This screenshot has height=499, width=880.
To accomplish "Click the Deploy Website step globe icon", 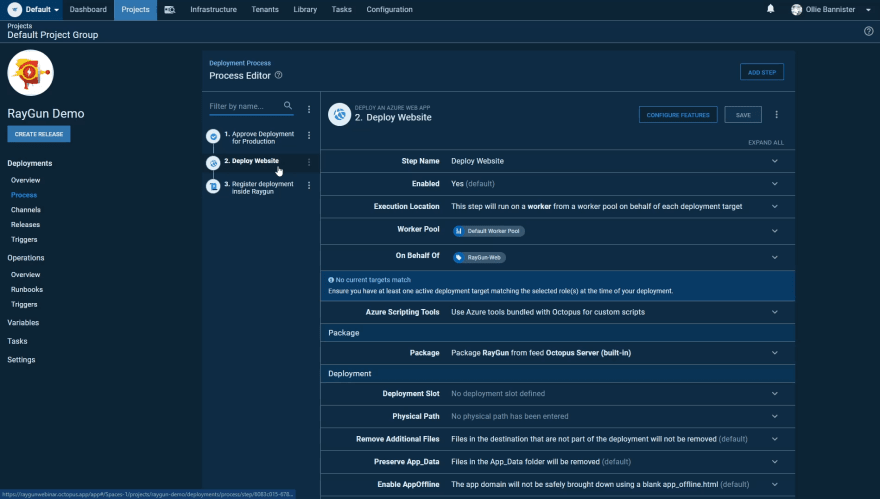I will point(213,163).
